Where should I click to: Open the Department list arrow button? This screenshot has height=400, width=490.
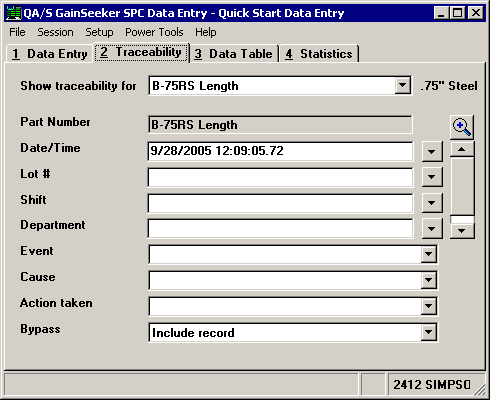(432, 229)
